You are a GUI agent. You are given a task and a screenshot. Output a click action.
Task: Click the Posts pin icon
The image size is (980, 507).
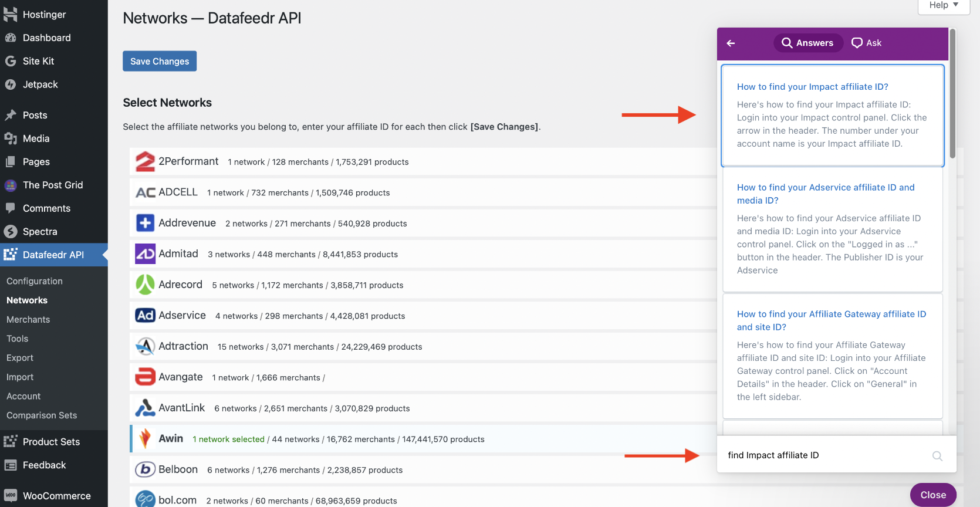click(x=11, y=115)
